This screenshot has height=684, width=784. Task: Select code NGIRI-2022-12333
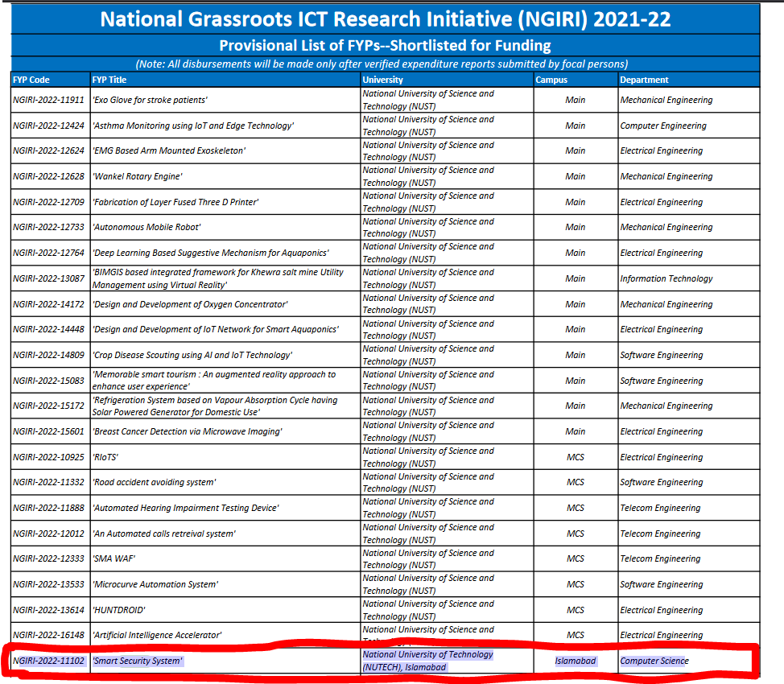(x=48, y=559)
